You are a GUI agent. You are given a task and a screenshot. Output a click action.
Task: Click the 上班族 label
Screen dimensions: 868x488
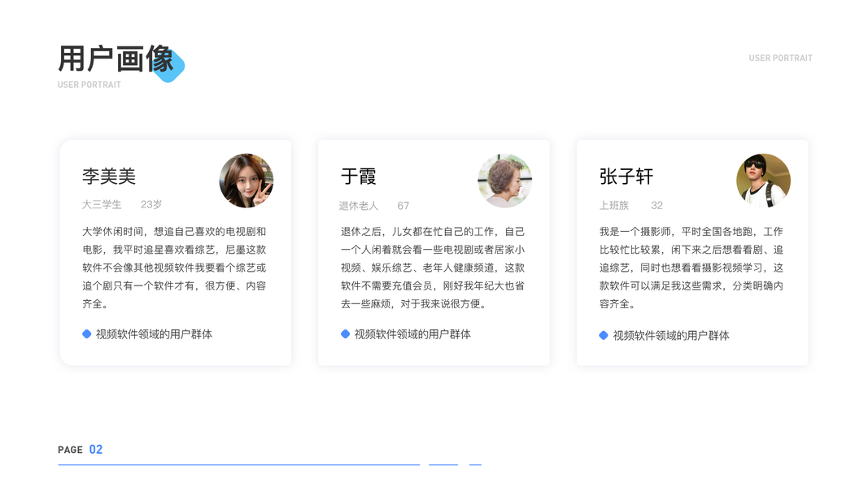pos(614,206)
